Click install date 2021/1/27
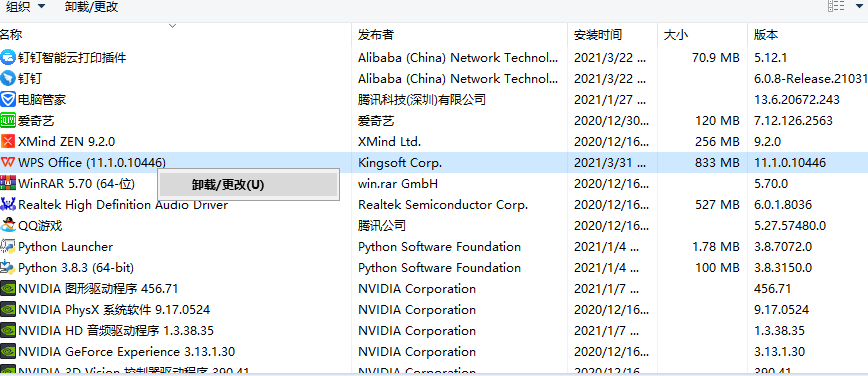 pos(610,99)
